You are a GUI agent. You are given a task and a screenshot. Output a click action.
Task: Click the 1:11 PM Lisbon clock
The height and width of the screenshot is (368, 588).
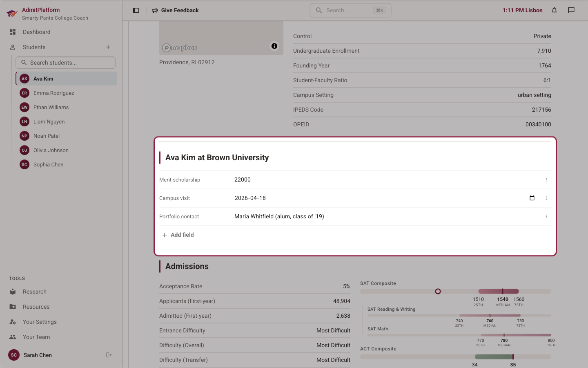(523, 10)
